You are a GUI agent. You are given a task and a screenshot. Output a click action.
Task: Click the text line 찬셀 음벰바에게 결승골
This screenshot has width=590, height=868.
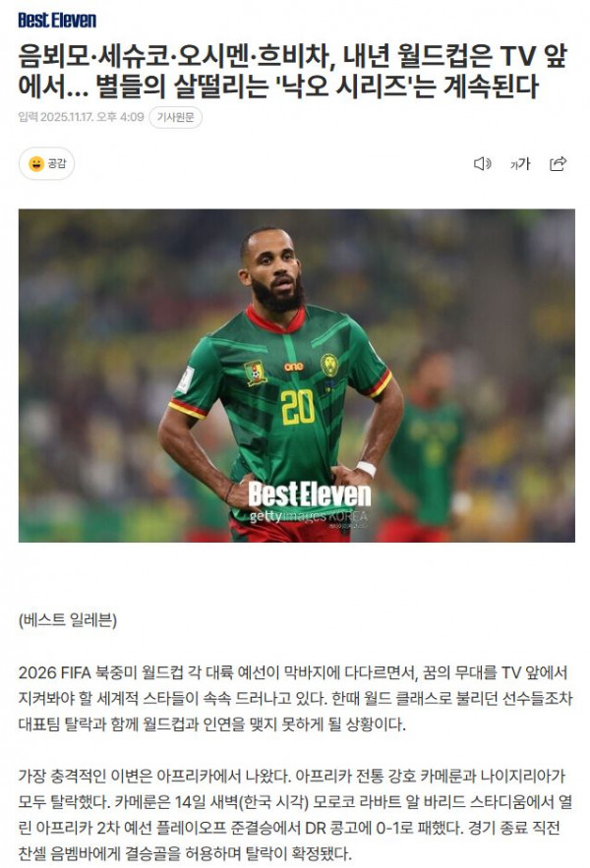point(185,853)
